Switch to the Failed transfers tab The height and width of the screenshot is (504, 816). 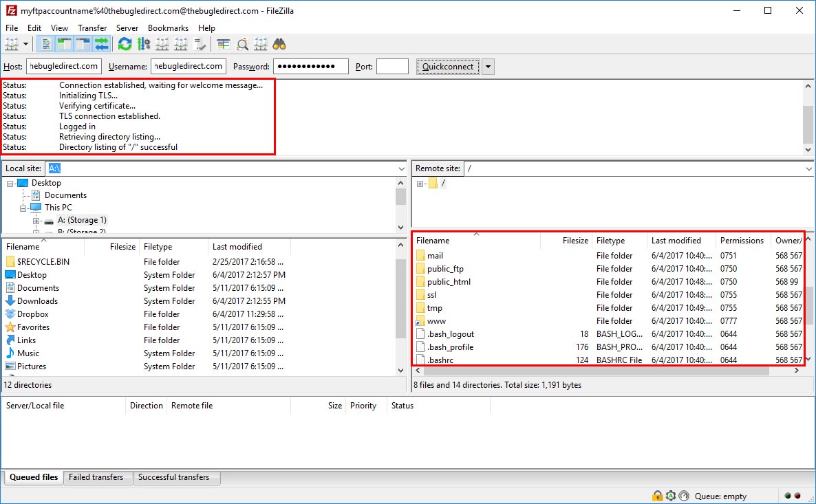pos(96,477)
